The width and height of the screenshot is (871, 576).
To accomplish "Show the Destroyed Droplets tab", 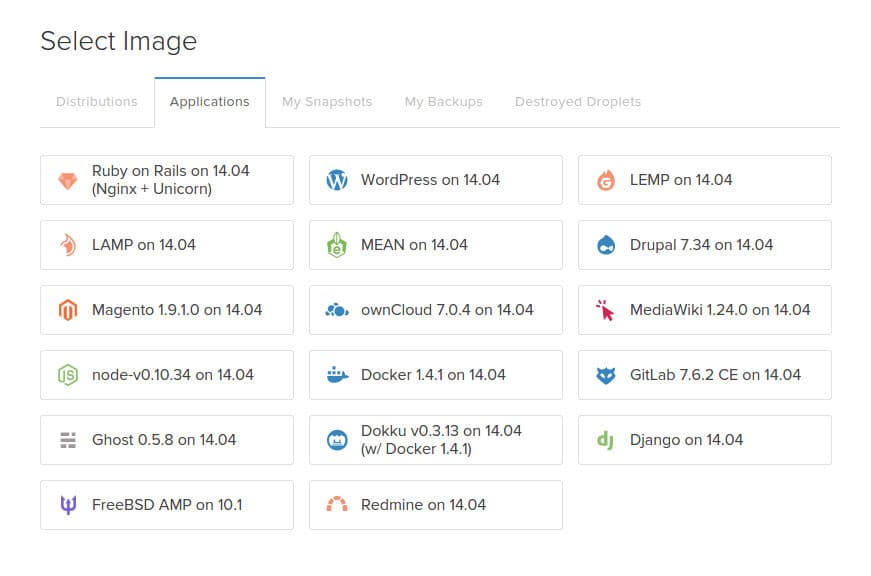I will pos(578,102).
